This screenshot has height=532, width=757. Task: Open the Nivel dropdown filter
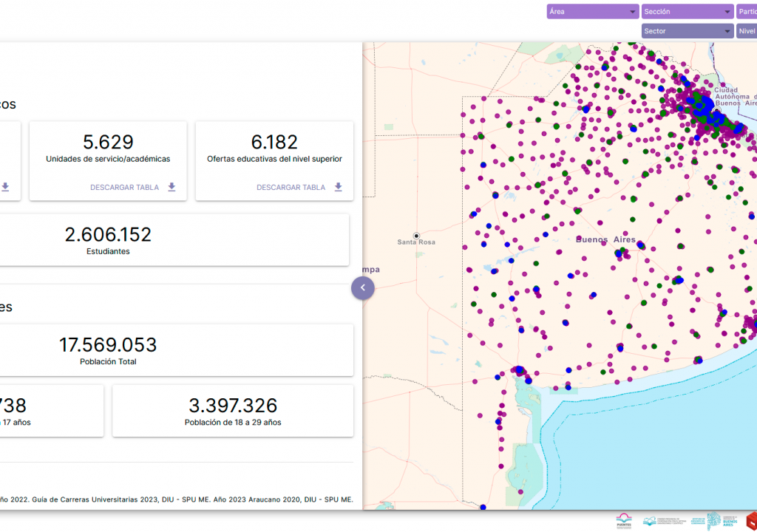tap(746, 31)
